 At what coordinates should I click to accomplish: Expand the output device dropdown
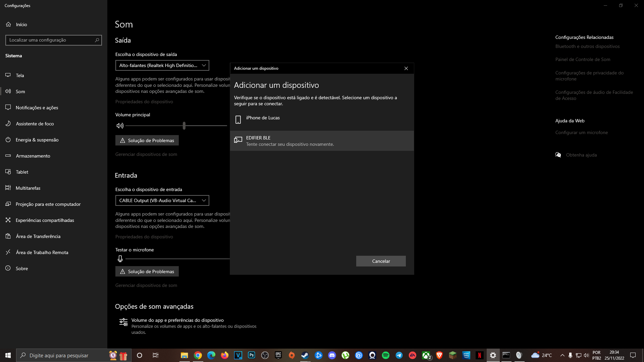point(162,65)
